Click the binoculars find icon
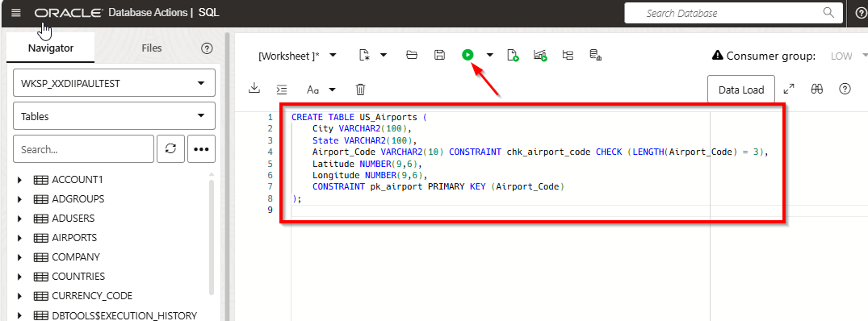Viewport: 868px width, 321px height. (817, 89)
